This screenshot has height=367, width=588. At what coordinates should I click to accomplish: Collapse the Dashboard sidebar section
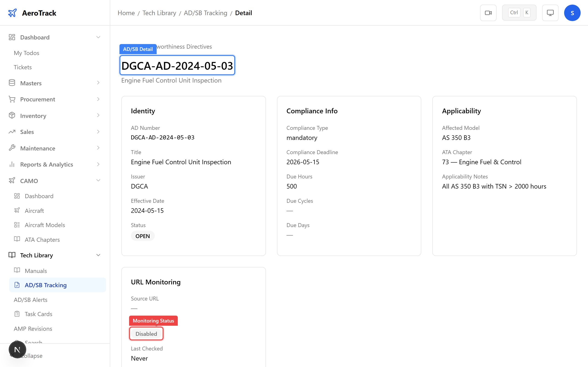click(98, 37)
